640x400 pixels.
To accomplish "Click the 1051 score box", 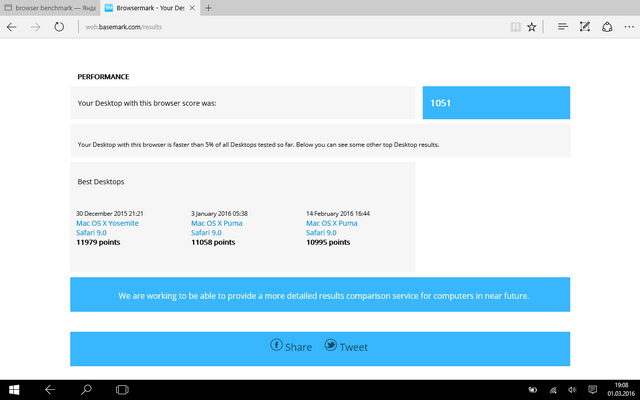I will click(496, 103).
